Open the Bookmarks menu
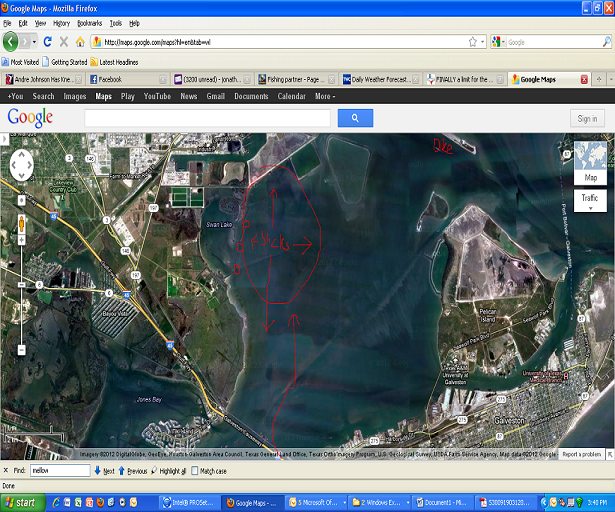 coord(89,22)
